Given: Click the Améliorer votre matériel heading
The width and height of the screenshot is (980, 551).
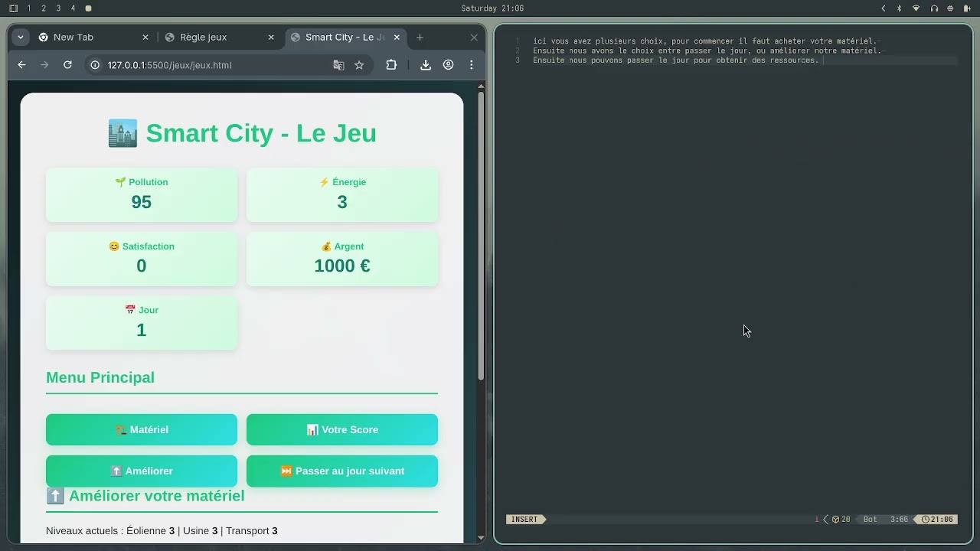Looking at the screenshot, I should [x=145, y=496].
